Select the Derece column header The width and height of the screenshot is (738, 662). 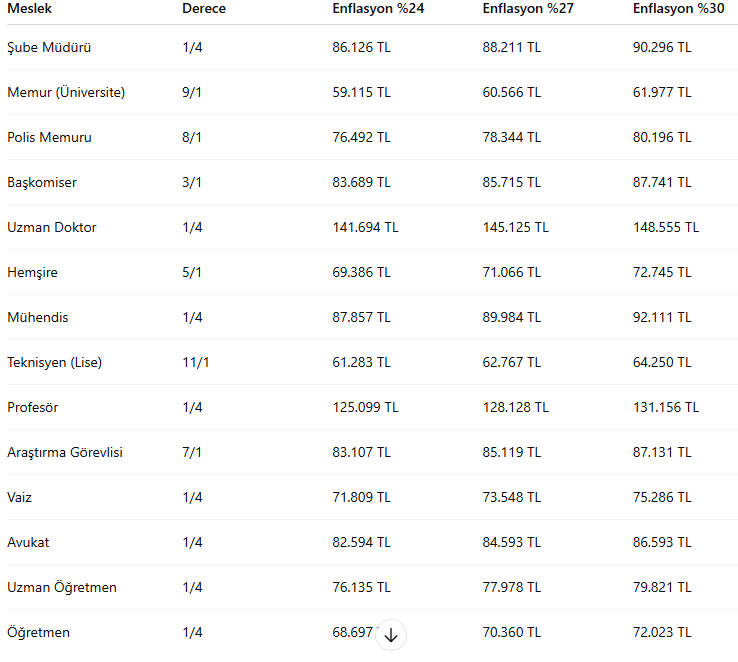[x=204, y=8]
